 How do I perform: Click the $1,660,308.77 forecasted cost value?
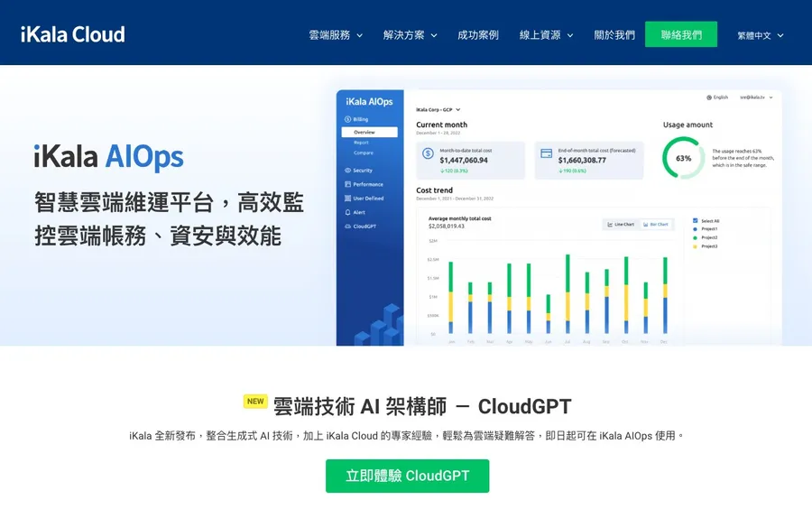point(582,161)
